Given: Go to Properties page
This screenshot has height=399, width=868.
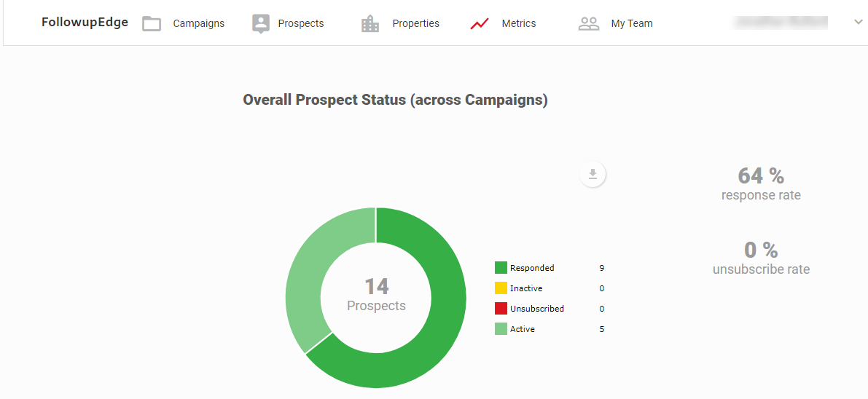Looking at the screenshot, I should (415, 24).
